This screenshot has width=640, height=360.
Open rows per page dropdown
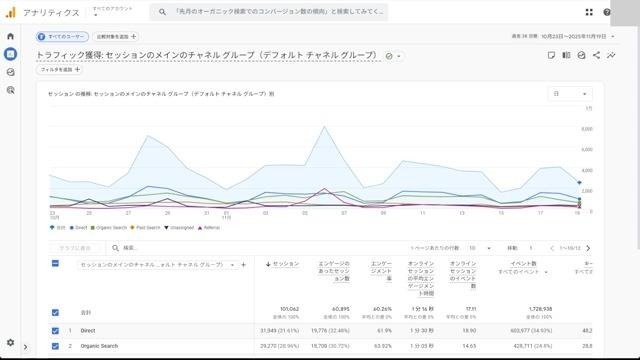pos(480,248)
